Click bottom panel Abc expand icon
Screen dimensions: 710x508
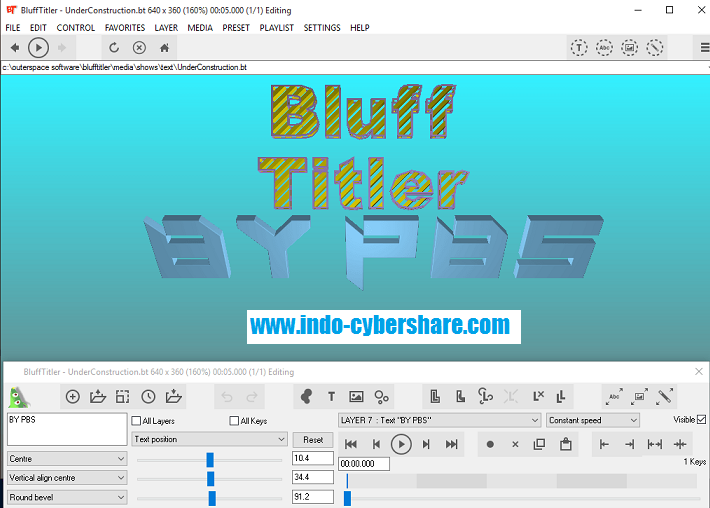[614, 396]
